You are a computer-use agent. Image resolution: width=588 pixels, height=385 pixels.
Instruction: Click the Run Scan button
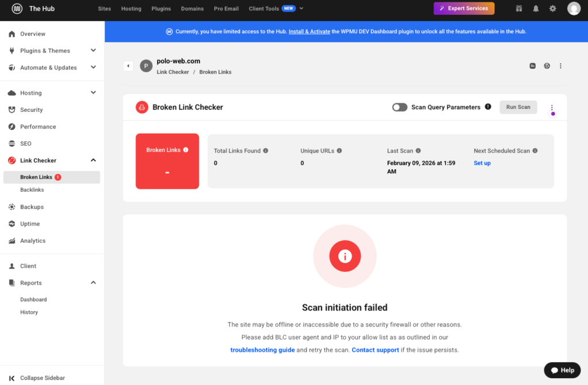(518, 107)
